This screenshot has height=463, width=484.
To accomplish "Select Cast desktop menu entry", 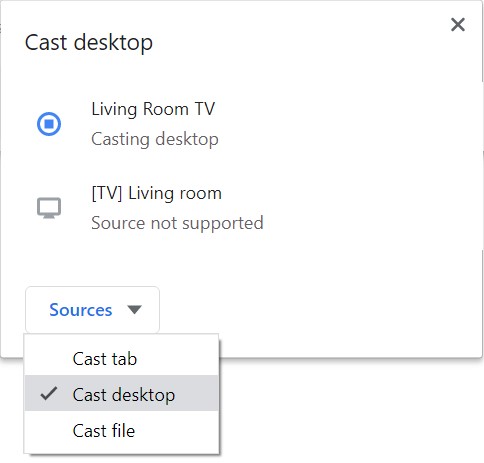I will pyautogui.click(x=122, y=393).
